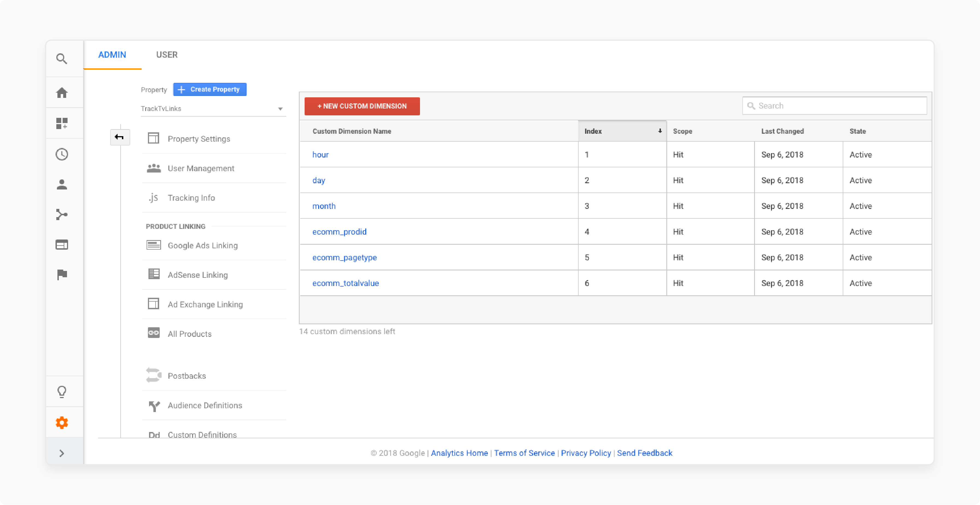Open the ecomm_prodid custom dimension
The height and width of the screenshot is (505, 980).
[x=339, y=232]
